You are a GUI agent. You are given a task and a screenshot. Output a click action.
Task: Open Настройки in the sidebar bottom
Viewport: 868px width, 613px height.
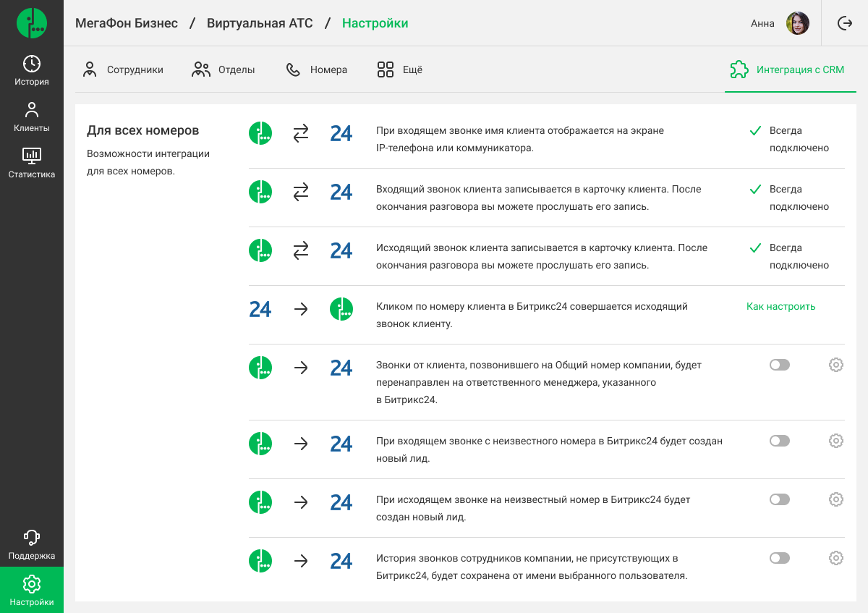(32, 590)
